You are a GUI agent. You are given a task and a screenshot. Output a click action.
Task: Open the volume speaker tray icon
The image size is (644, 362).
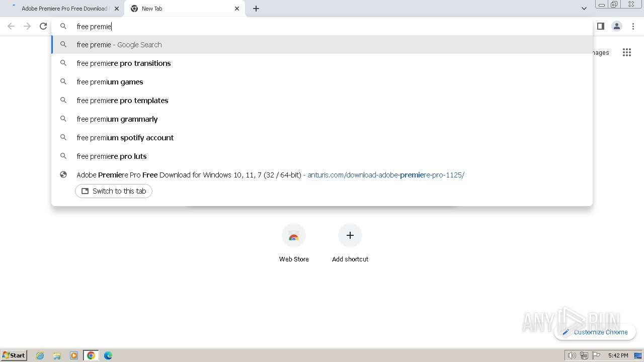[572, 355]
